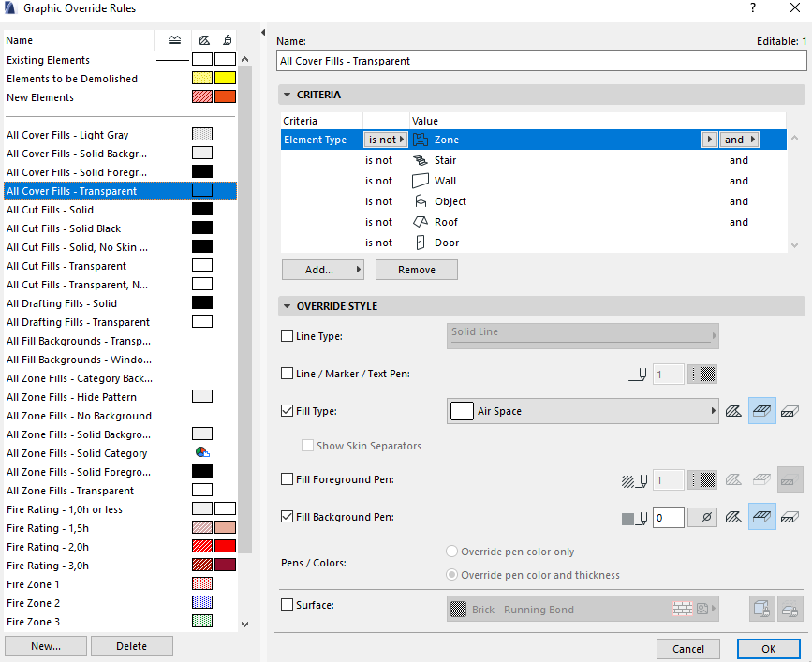
Task: Click the All Zone Fills - Solid Category icon
Action: [x=202, y=453]
